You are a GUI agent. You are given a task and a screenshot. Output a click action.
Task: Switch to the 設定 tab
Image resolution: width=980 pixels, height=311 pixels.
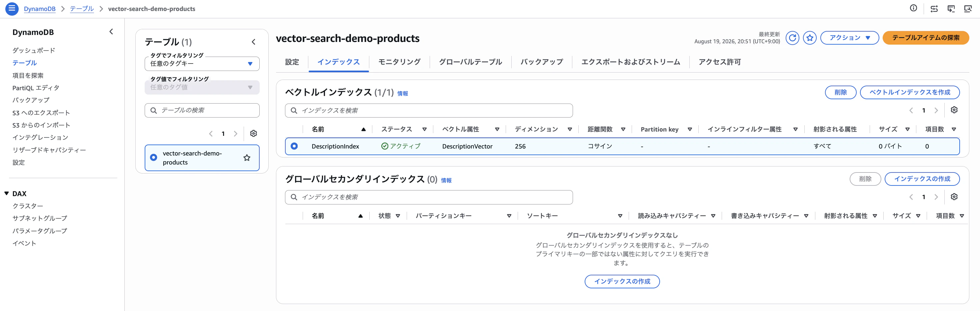292,62
